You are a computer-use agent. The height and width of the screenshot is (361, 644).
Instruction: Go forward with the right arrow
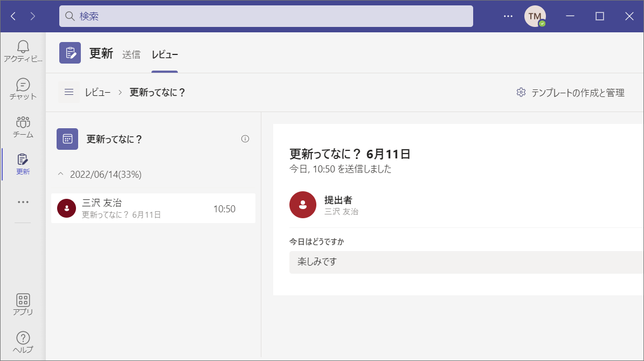pyautogui.click(x=33, y=16)
